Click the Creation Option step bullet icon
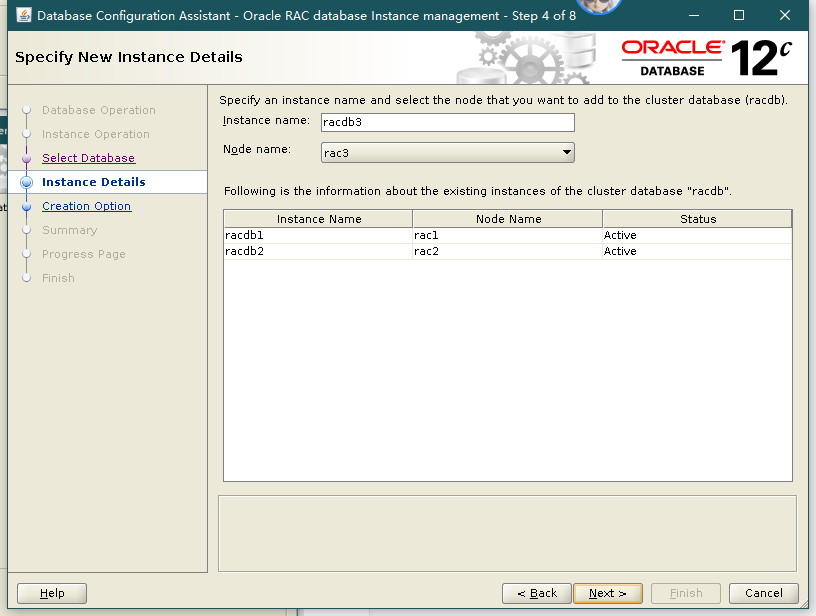 coord(27,207)
